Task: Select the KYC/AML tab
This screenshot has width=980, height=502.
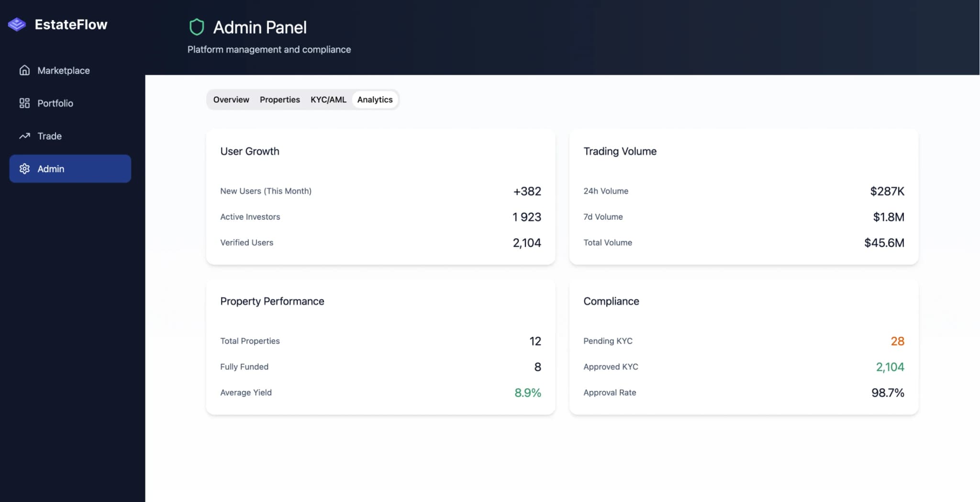Action: pyautogui.click(x=329, y=100)
